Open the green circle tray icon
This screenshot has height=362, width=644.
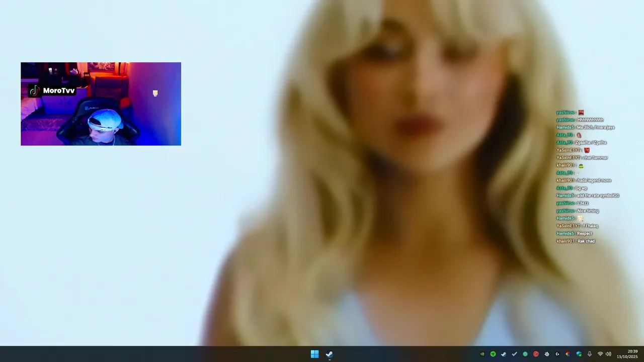click(x=525, y=354)
